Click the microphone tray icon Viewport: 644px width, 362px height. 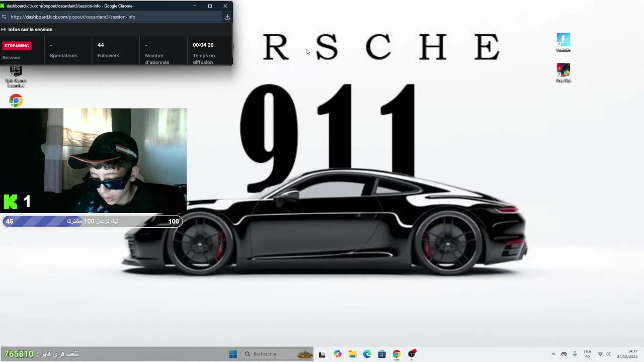(x=575, y=354)
